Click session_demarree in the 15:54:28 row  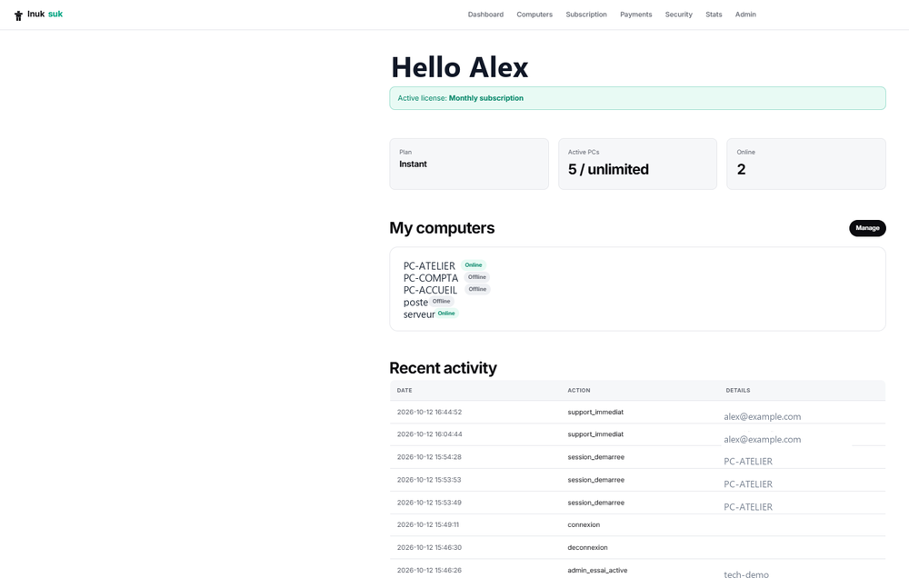coord(596,457)
